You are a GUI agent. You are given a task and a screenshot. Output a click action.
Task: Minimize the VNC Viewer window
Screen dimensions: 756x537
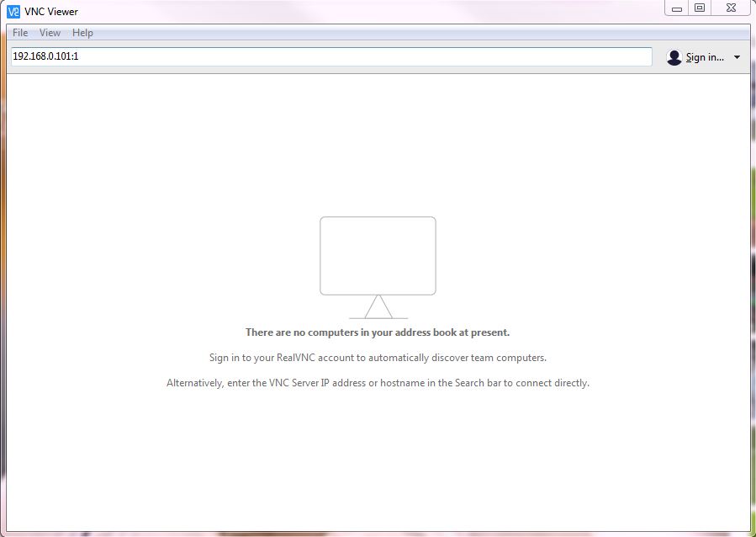(676, 8)
